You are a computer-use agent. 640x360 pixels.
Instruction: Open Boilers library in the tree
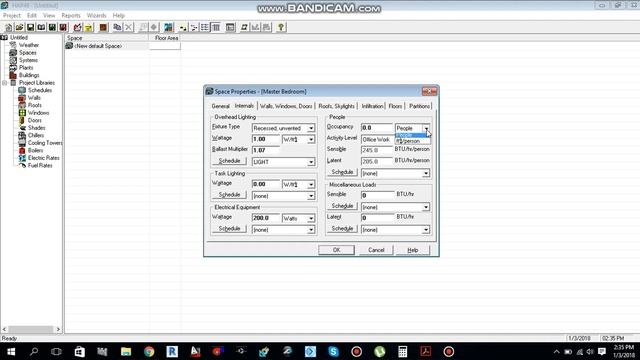pos(35,150)
